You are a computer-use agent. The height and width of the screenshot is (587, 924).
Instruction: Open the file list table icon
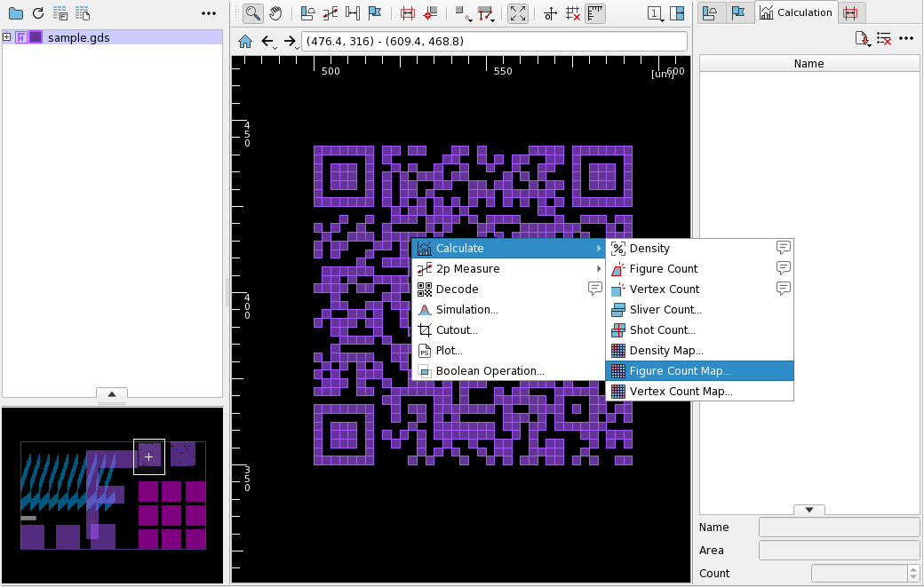tap(83, 13)
